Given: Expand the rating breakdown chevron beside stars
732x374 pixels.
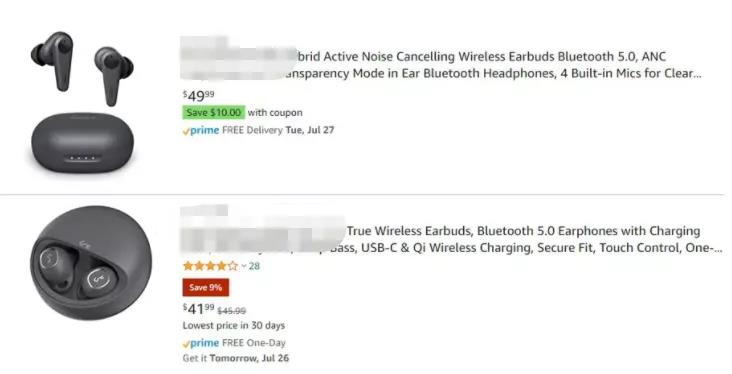Looking at the screenshot, I should pos(244,266).
